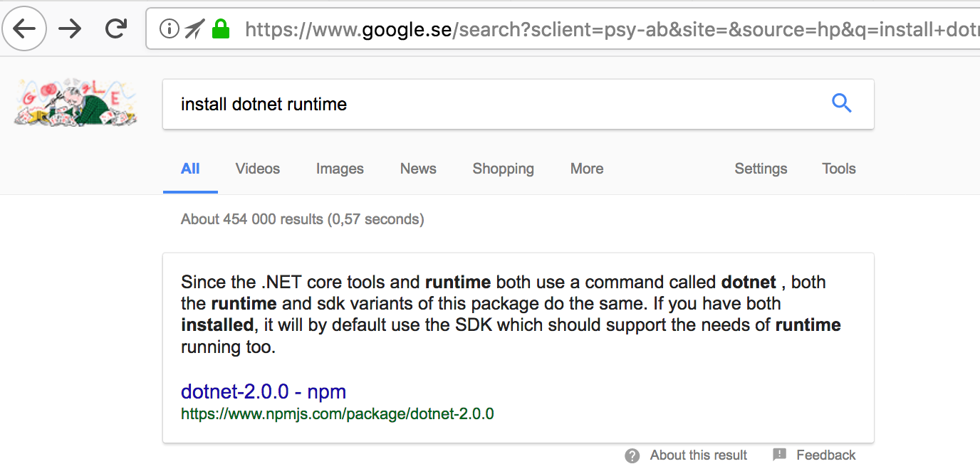Click the location arrow icon in address bar
Screen dimensions: 980x464
(194, 29)
